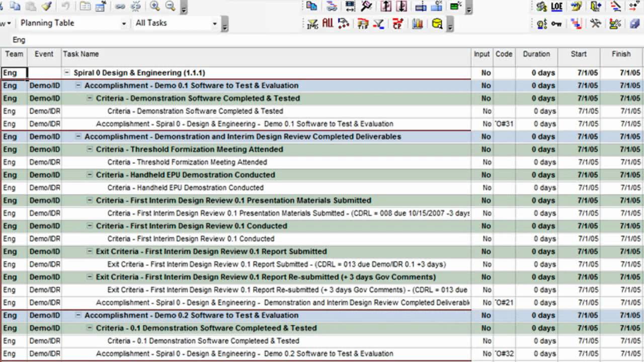Viewport: 644px width, 362px height.
Task: Click the up-arrow outdent icon in the center toolbar
Action: coord(386,6)
